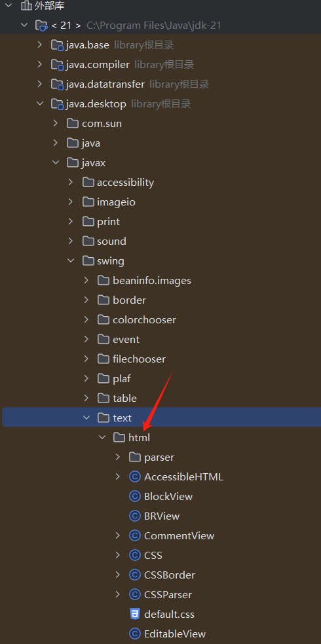Image resolution: width=321 pixels, height=644 pixels.
Task: Click the CSSParser class icon
Action: coord(135,594)
